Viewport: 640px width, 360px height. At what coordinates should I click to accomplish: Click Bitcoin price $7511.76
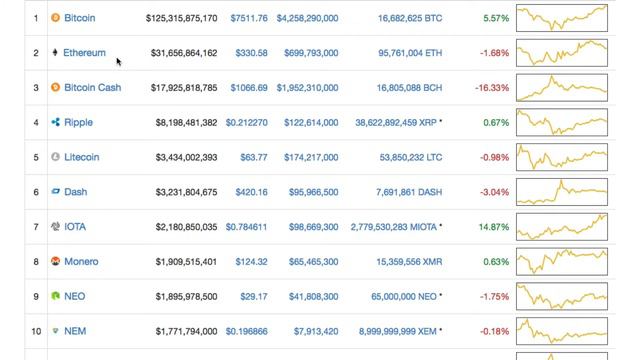(249, 18)
